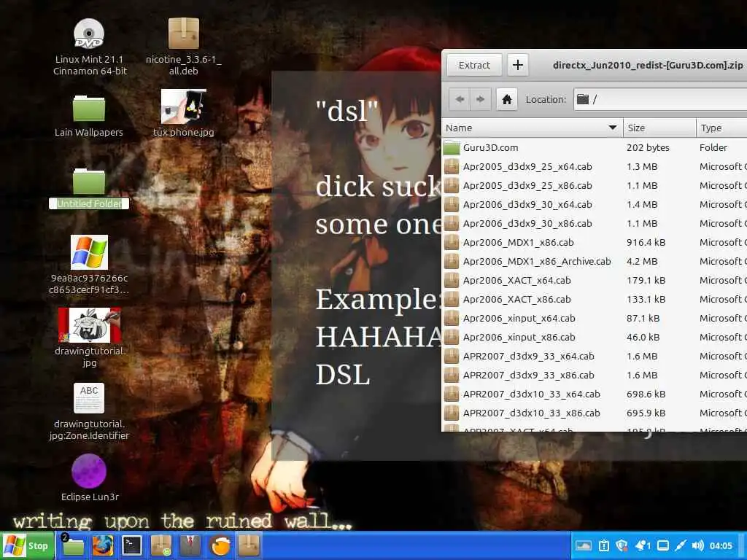Open the file manager taskbar icon
Image resolution: width=747 pixels, height=560 pixels.
pyautogui.click(x=73, y=545)
